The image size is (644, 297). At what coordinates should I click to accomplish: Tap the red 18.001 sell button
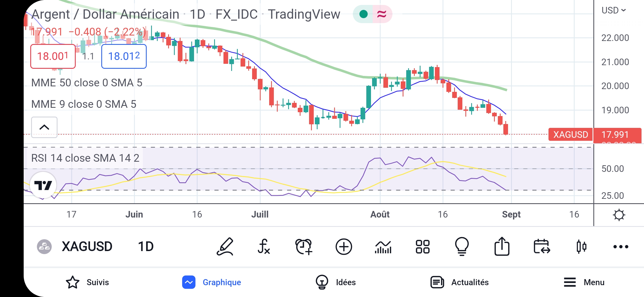(53, 56)
